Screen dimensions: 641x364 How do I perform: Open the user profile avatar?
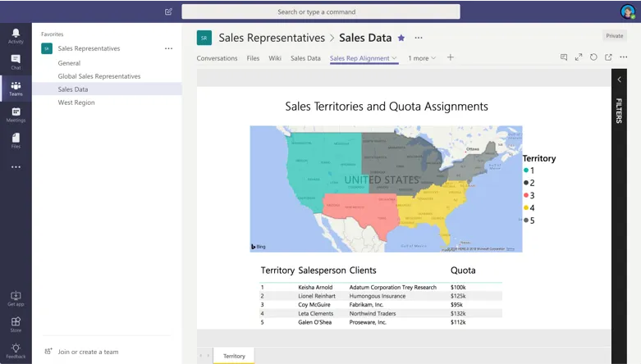coord(627,11)
